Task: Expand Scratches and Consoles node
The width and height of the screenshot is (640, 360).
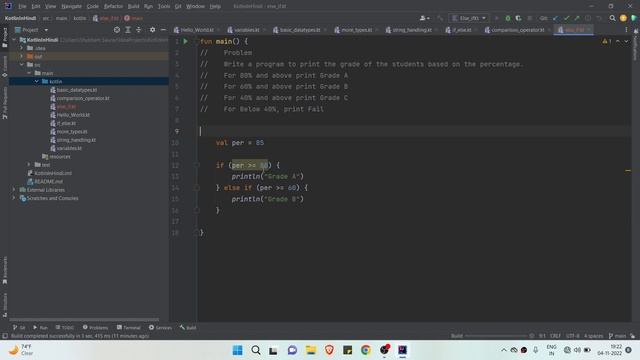Action: click(15, 198)
